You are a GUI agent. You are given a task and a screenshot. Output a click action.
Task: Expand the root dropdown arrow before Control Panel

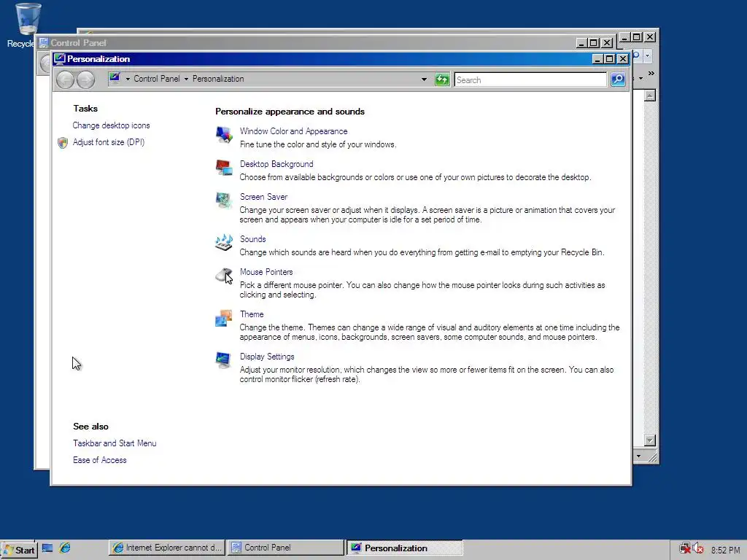click(x=128, y=79)
